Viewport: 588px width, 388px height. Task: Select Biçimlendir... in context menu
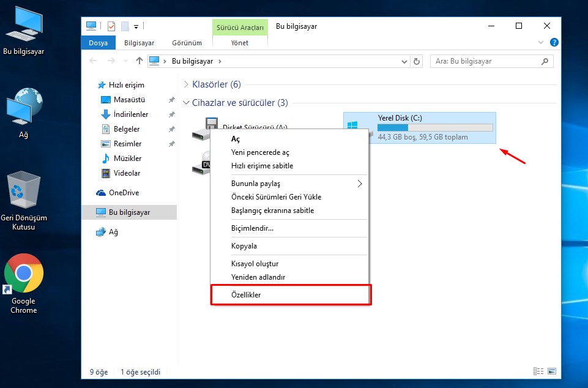click(252, 228)
